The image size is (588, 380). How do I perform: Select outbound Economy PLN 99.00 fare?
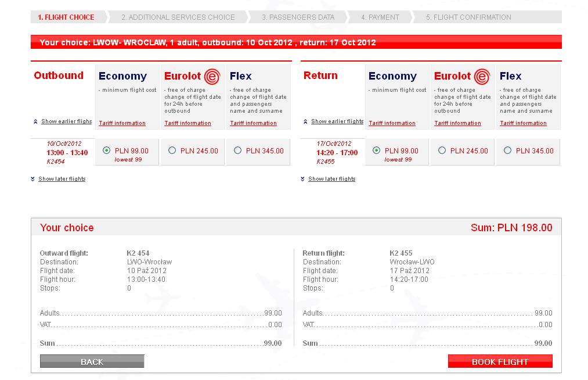106,150
